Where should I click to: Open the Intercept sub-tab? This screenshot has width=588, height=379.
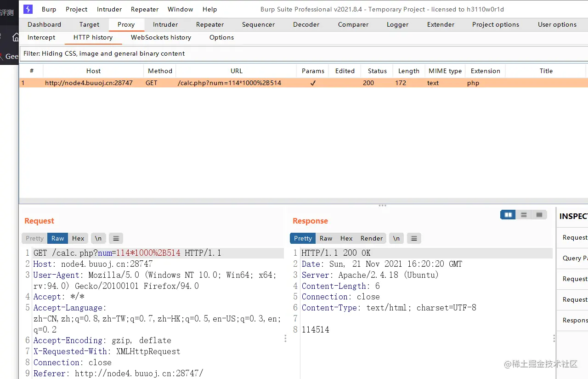click(x=41, y=37)
